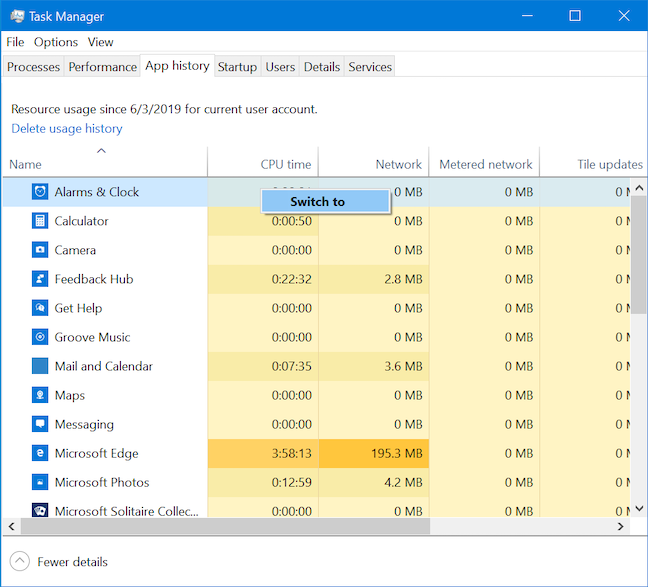Screen dimensions: 648x587
Task: Click Microsoft Photos network 4.2 MB
Action: (x=403, y=482)
